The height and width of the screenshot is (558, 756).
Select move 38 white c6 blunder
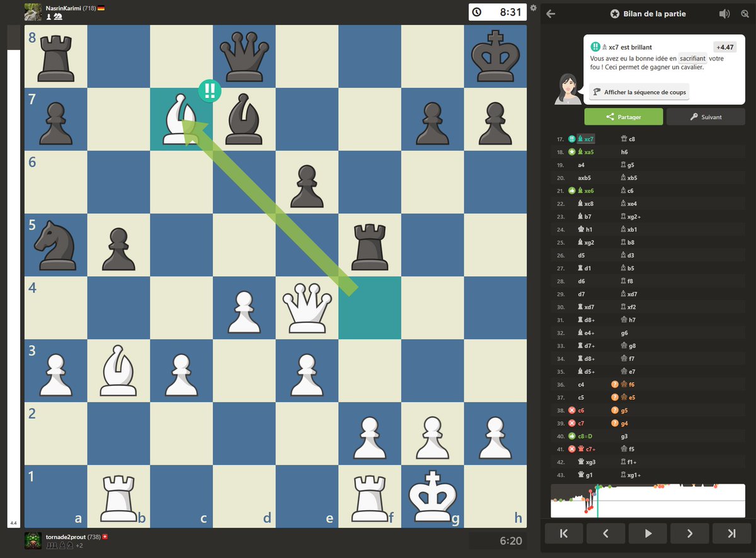pyautogui.click(x=581, y=410)
